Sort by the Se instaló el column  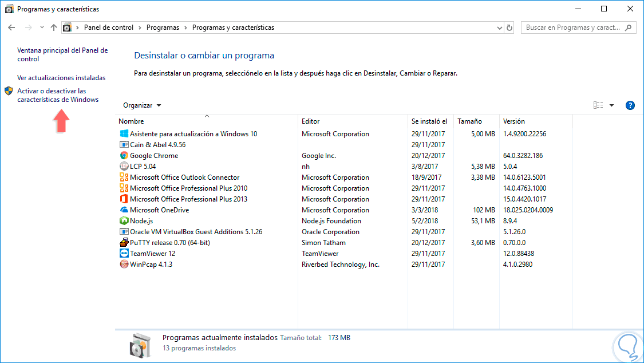[430, 121]
